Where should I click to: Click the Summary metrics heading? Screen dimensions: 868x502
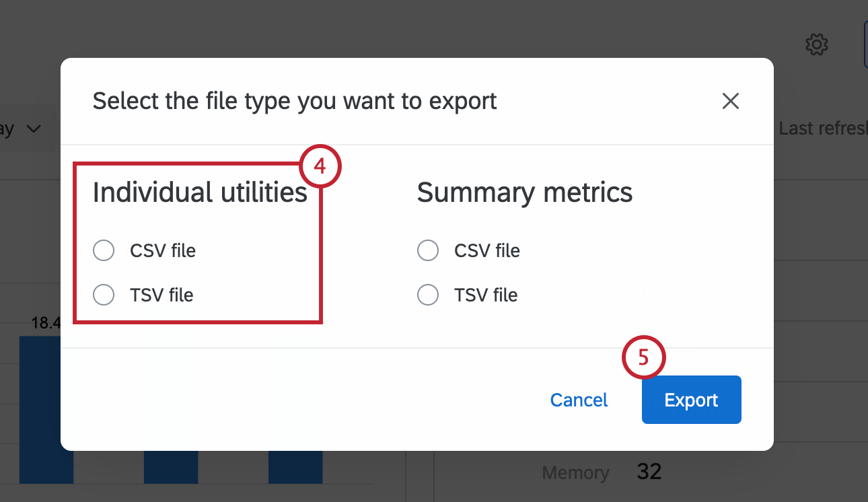(x=525, y=192)
